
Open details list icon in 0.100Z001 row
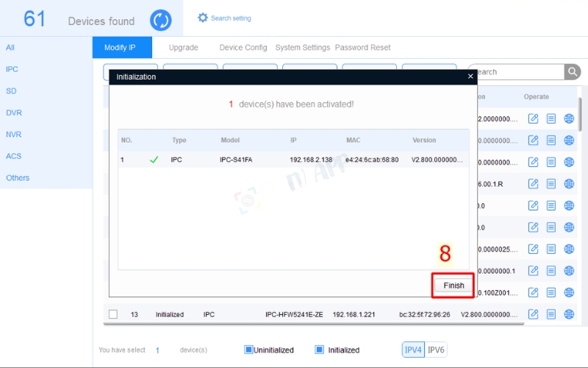tap(551, 292)
